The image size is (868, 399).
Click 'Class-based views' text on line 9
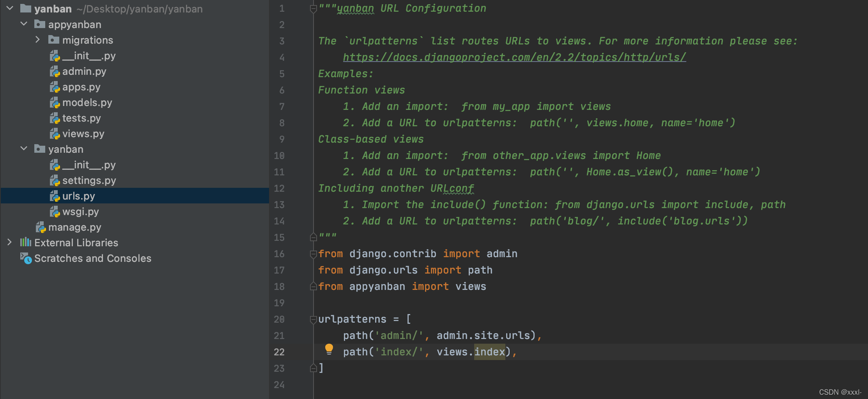tap(371, 139)
